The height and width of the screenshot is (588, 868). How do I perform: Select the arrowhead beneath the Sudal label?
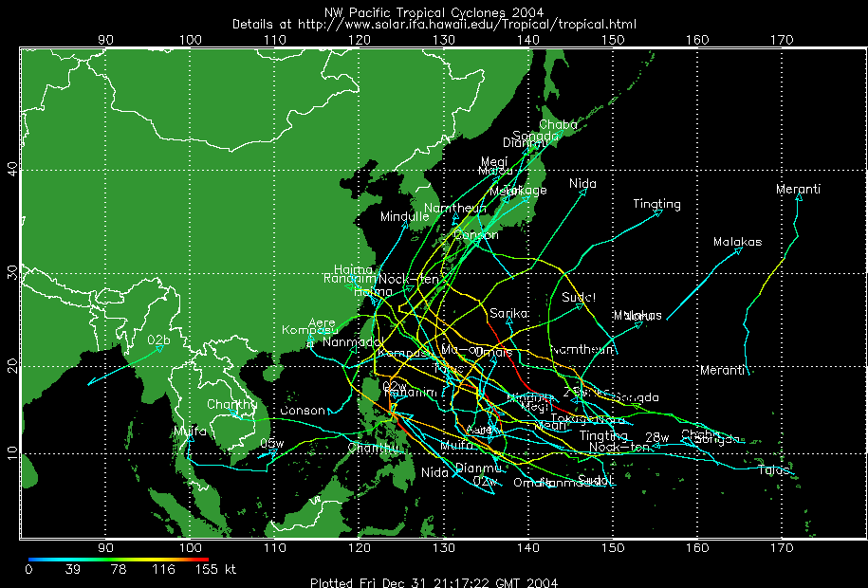pos(580,305)
